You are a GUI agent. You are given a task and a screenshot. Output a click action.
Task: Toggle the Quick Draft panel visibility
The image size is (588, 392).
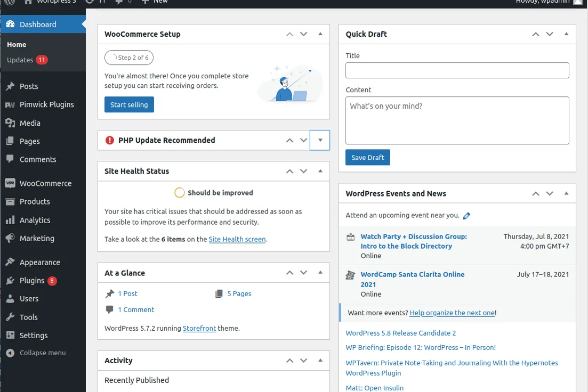(566, 34)
